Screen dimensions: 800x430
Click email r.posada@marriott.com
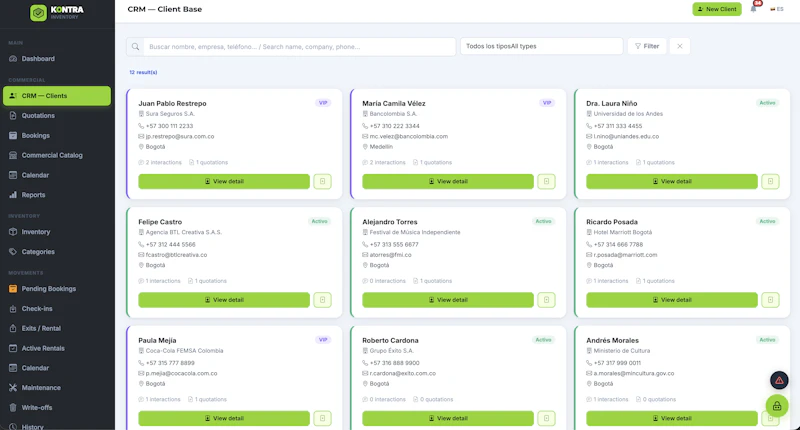(x=626, y=255)
